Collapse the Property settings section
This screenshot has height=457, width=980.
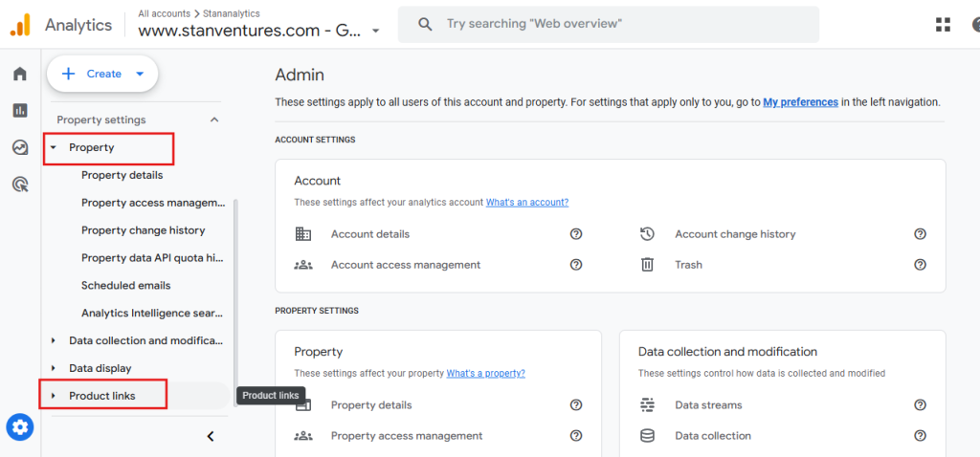[x=214, y=120]
